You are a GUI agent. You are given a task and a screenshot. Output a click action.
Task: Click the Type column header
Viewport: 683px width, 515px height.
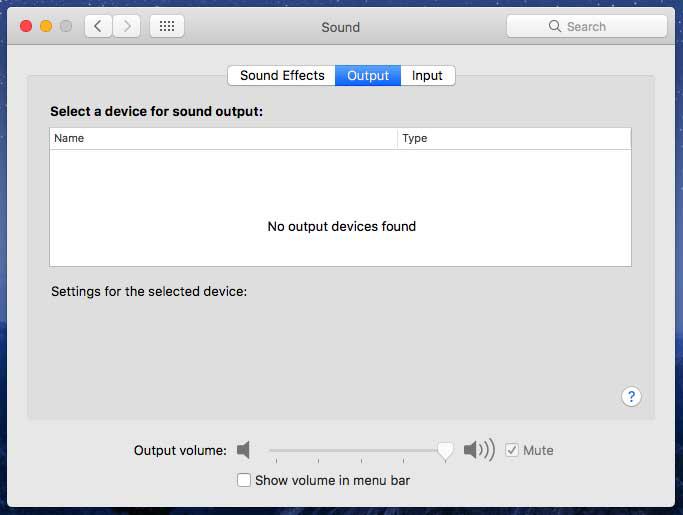(x=514, y=139)
